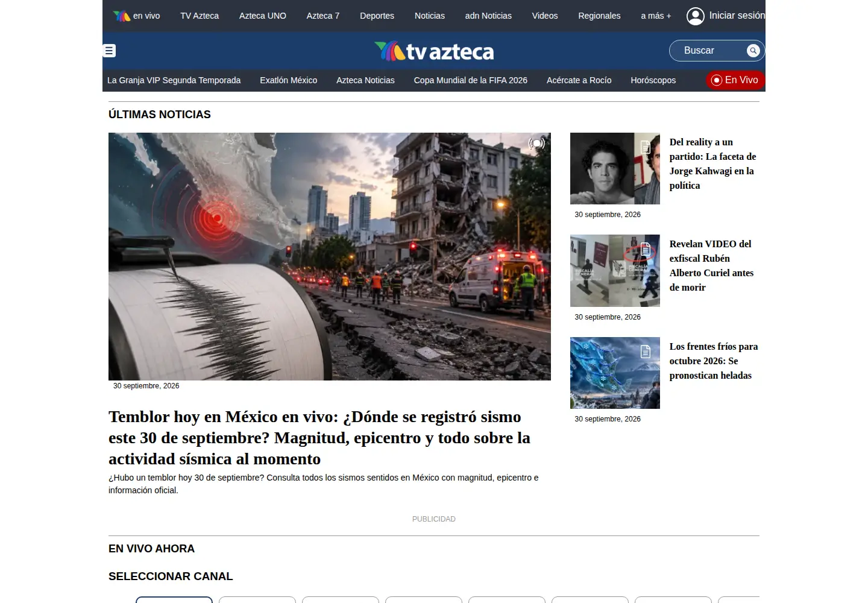Open the Regionales section

coord(599,16)
